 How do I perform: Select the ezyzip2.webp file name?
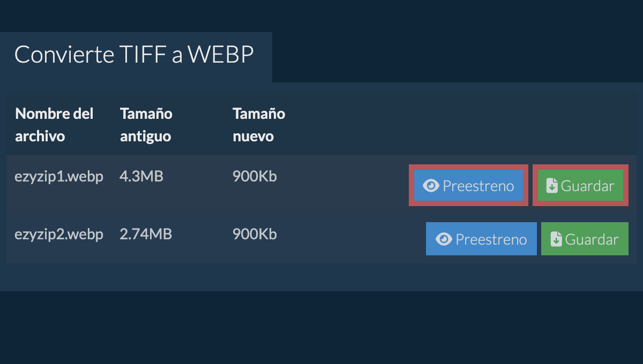pos(59,234)
